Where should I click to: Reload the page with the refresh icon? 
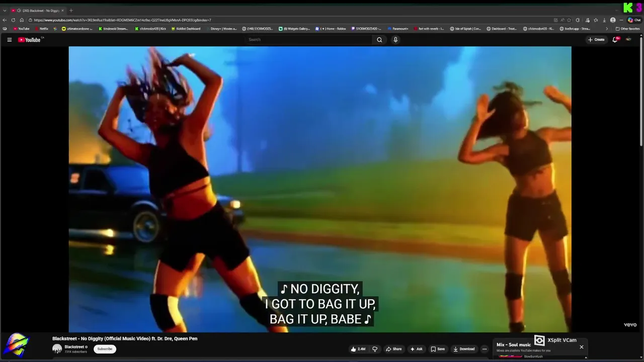[x=13, y=20]
